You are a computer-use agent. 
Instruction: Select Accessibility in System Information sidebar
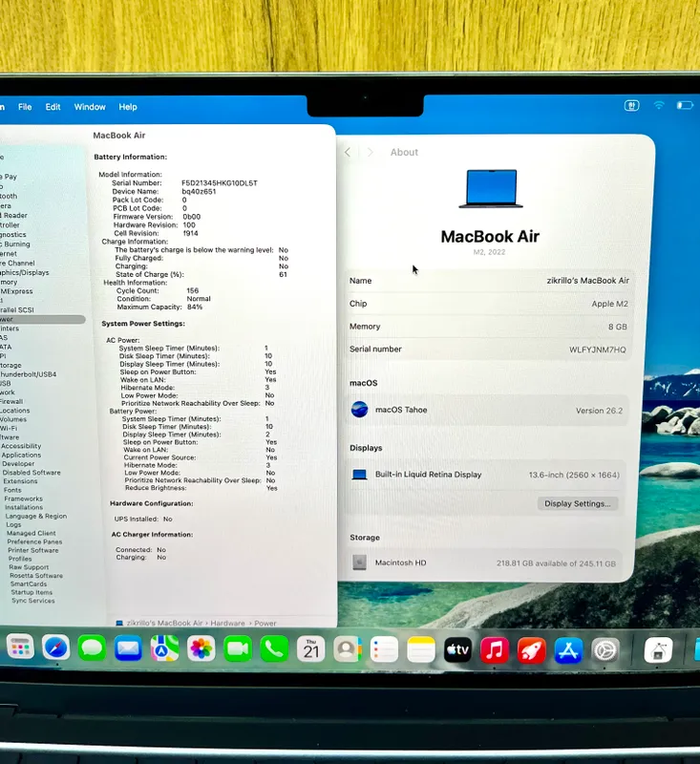pos(21,446)
